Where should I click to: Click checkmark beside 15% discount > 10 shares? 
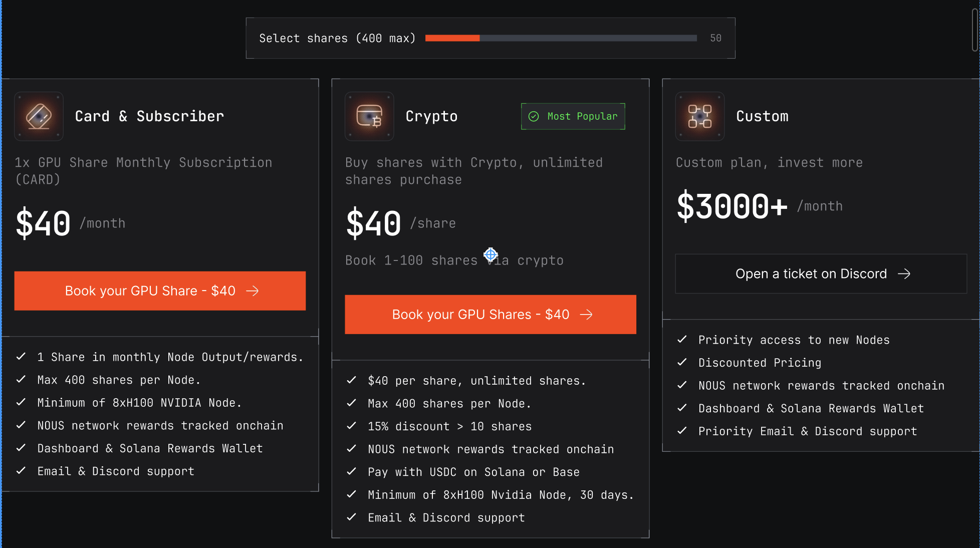point(351,426)
